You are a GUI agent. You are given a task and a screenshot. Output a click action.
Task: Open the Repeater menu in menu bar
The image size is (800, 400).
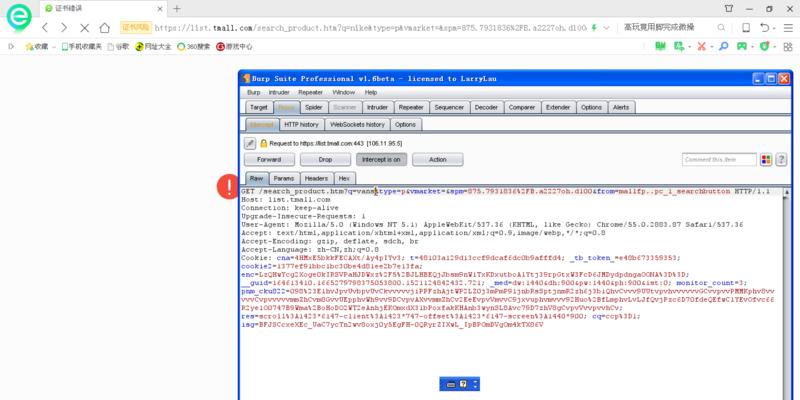coord(311,92)
